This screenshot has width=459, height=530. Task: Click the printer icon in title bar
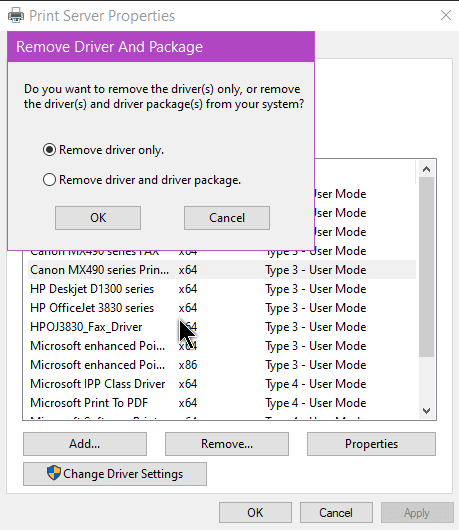click(16, 16)
